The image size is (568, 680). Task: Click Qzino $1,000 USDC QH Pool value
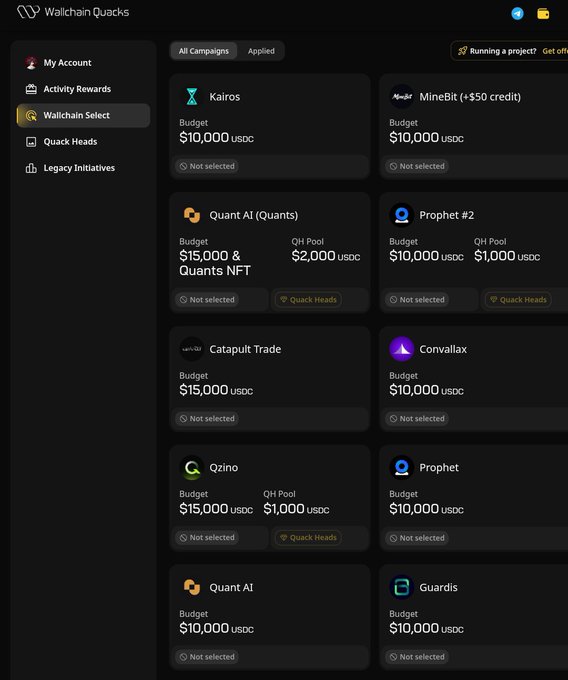pyautogui.click(x=296, y=509)
